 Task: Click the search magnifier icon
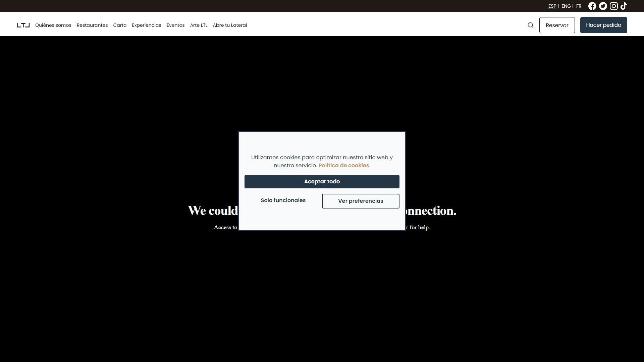[x=531, y=25]
